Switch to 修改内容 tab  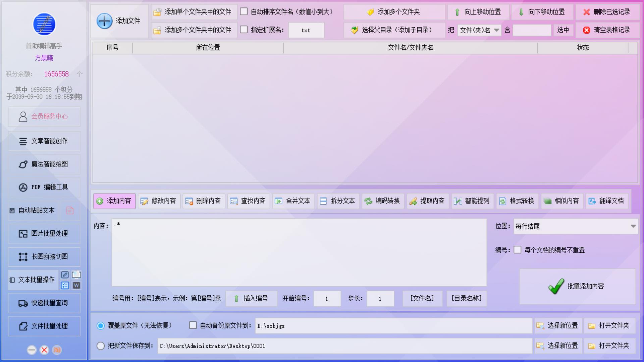point(159,201)
